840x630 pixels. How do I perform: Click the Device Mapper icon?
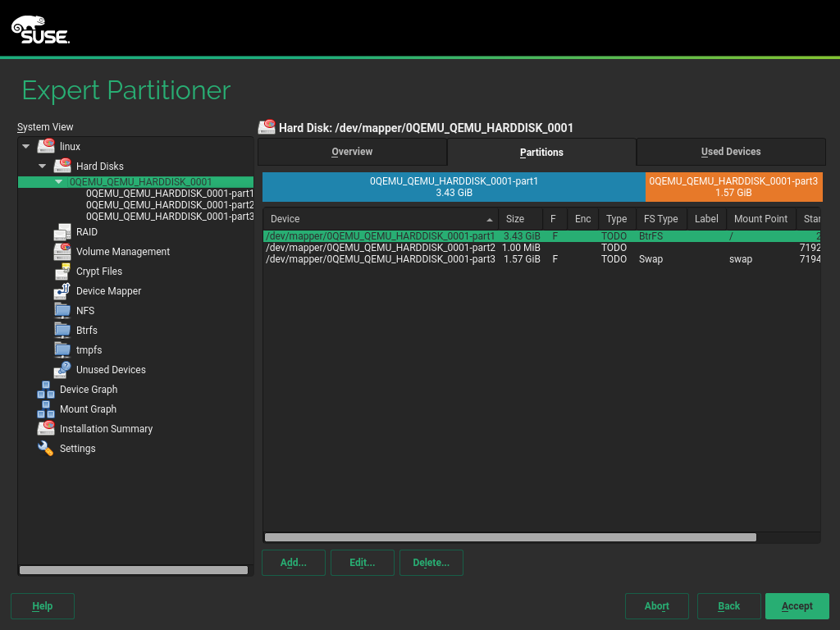click(62, 291)
